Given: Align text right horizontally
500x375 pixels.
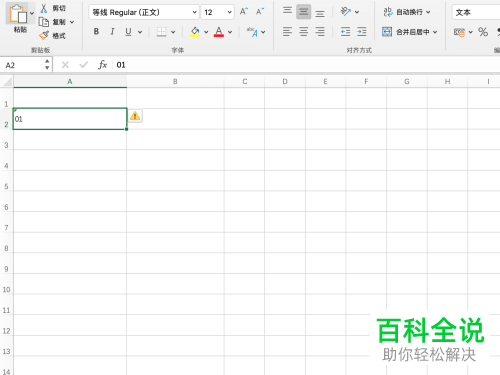Looking at the screenshot, I should [320, 32].
